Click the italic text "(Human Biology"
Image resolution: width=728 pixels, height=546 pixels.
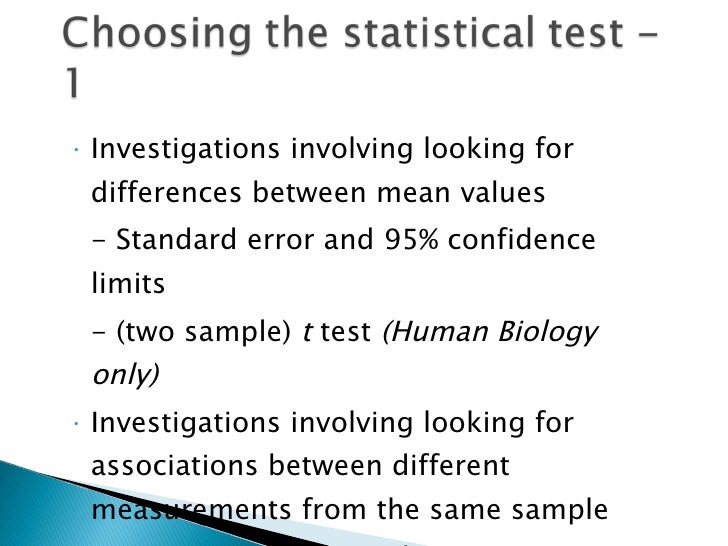490,332
